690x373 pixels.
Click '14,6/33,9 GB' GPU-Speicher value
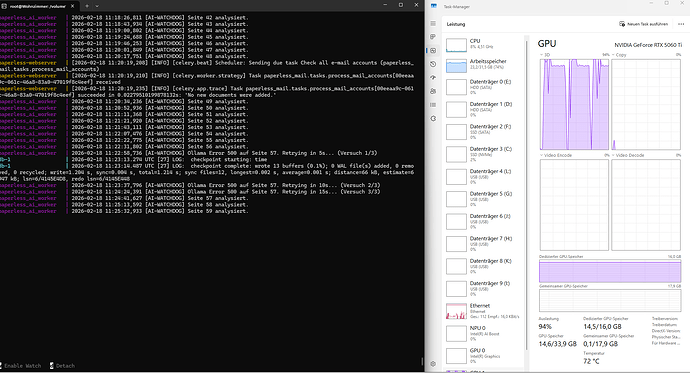click(x=558, y=344)
